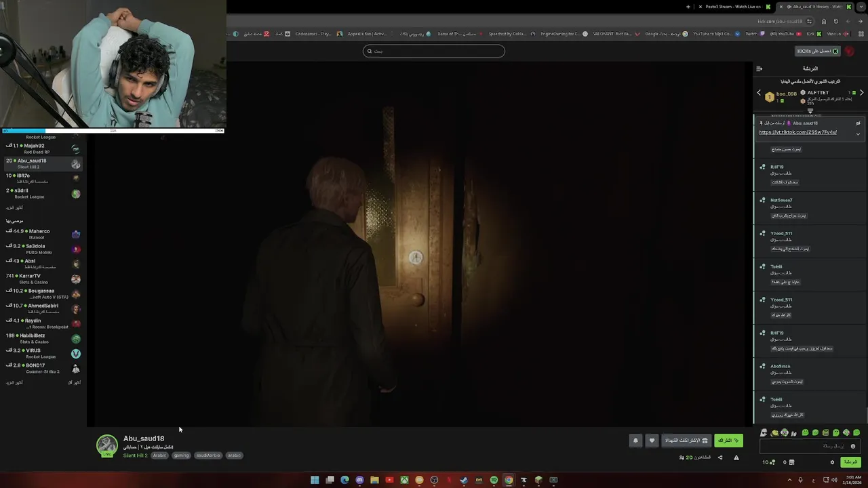This screenshot has height=488, width=868.
Task: Open AhmedSabiri channel in sidebar
Action: pos(43,308)
